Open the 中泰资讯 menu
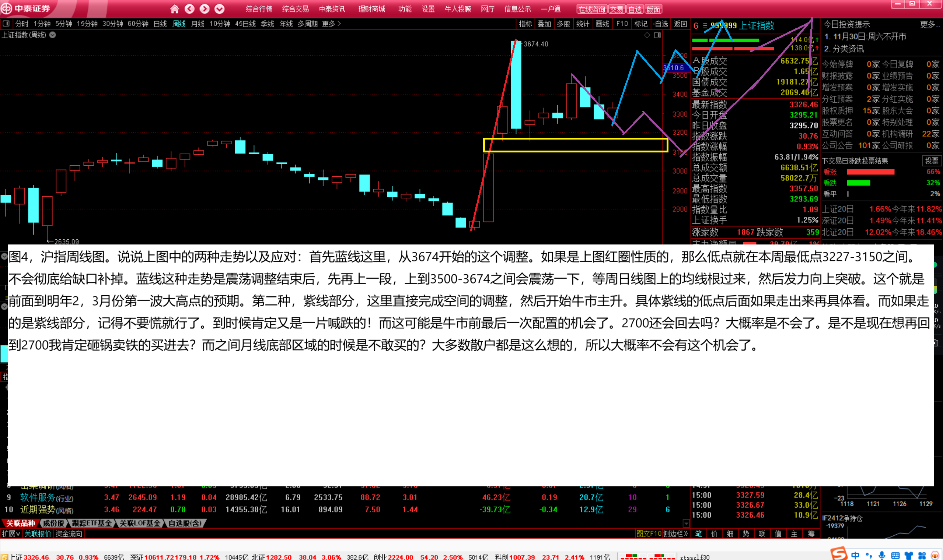The image size is (943, 560). pyautogui.click(x=332, y=9)
